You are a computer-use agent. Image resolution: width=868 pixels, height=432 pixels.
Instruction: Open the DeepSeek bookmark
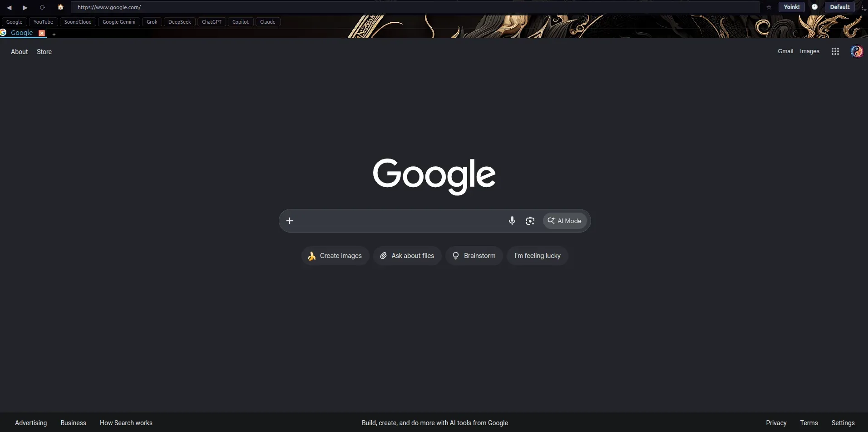click(180, 22)
